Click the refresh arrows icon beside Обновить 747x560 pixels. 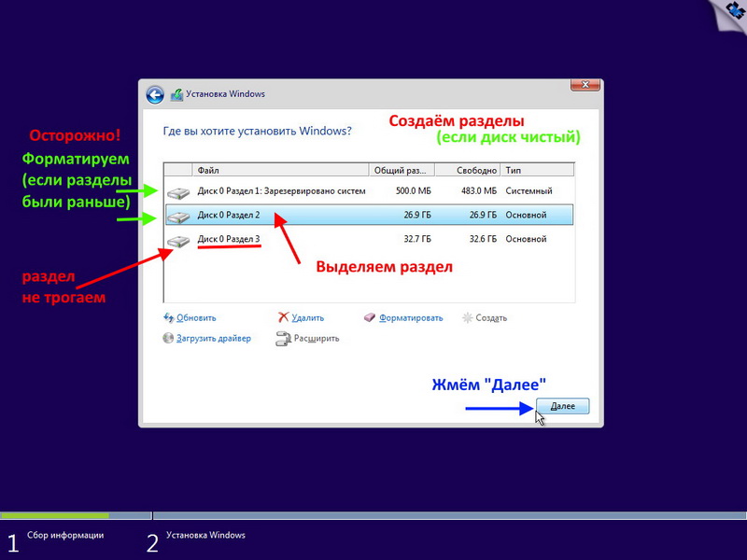point(169,317)
